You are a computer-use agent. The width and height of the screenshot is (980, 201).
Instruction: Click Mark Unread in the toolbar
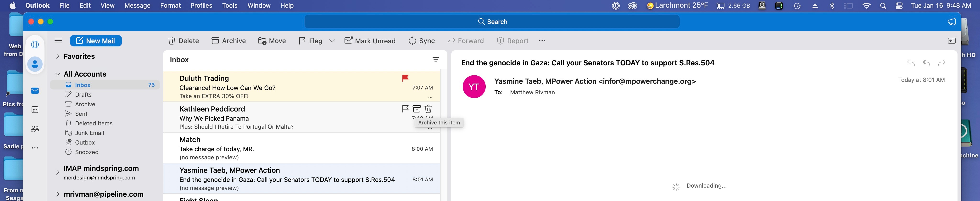pyautogui.click(x=370, y=41)
